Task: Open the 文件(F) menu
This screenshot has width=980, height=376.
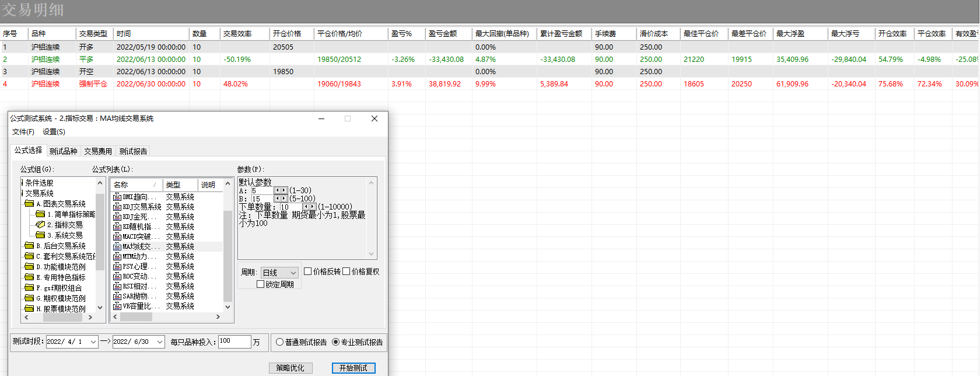Action: (23, 132)
